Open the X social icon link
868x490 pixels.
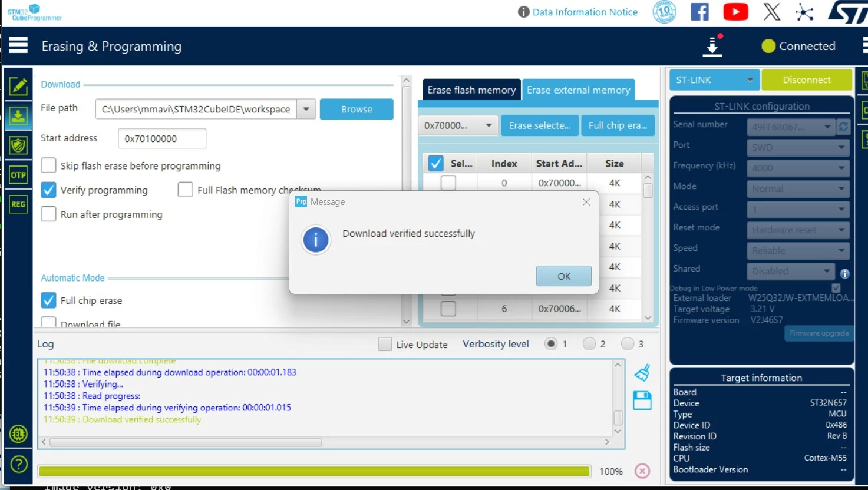pos(771,12)
